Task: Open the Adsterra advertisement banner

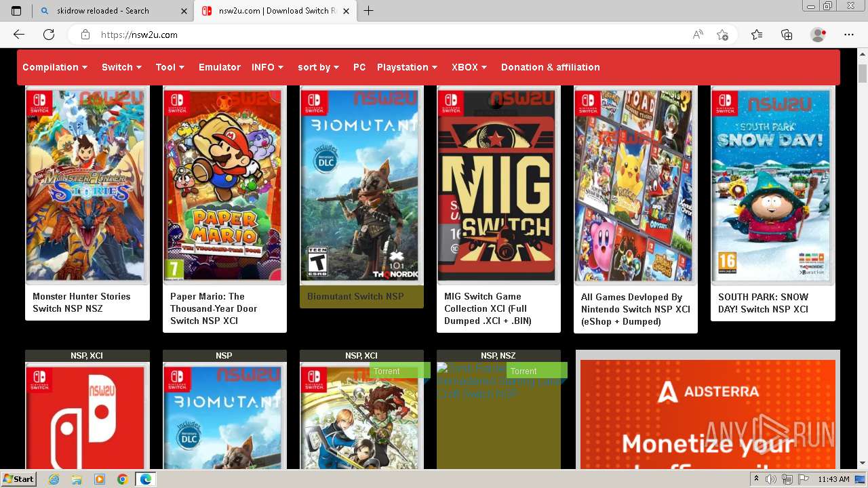Action: [708, 413]
